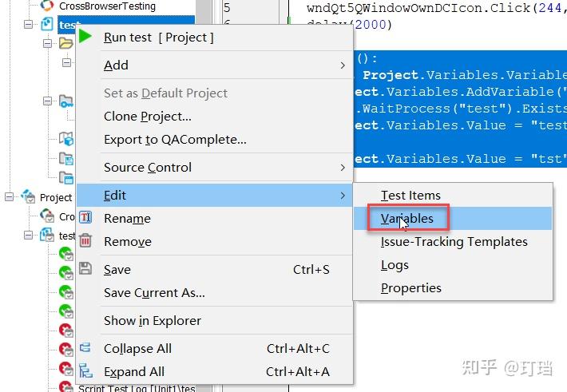Collapse the Project logs tree node
Image resolution: width=567 pixels, height=392 pixels.
[x=10, y=197]
